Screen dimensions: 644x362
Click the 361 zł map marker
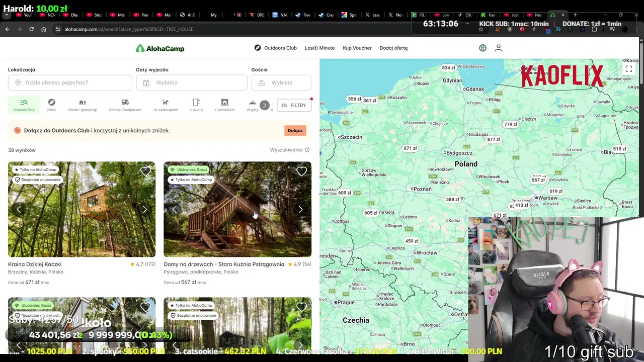(x=370, y=101)
